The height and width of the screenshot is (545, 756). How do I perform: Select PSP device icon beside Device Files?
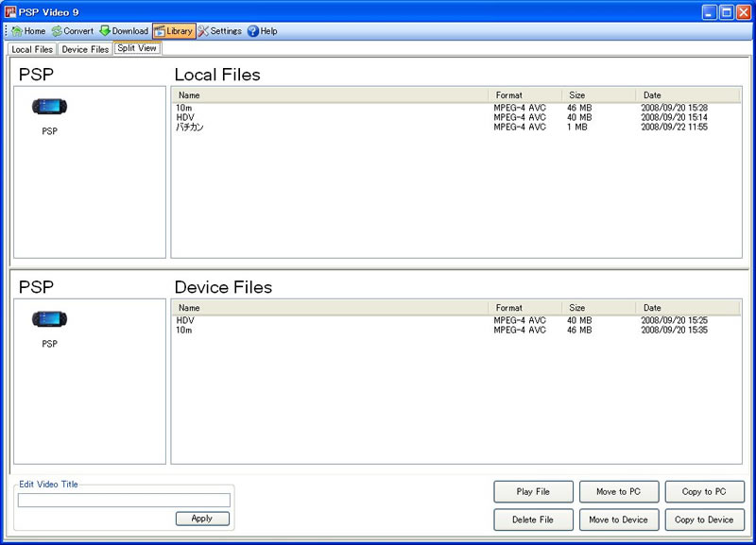pyautogui.click(x=50, y=319)
